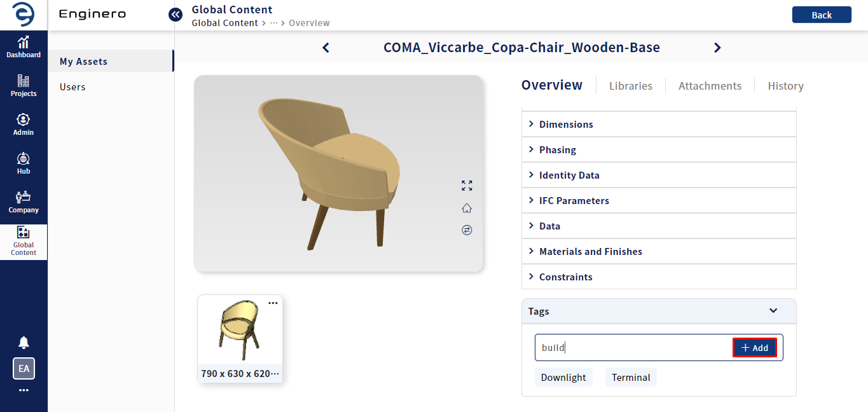Screen dimensions: 868x412
Task: Collapse the Tags panel chevron
Action: pyautogui.click(x=773, y=311)
